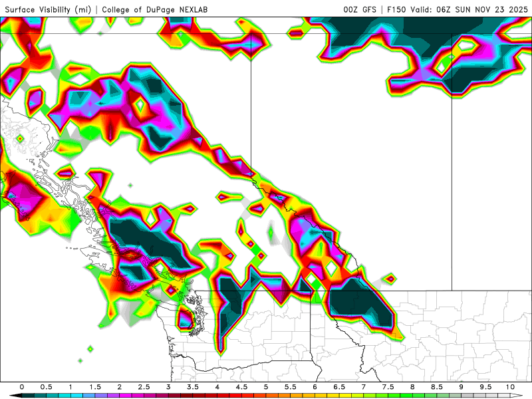
Task: Select the legend value '4.5'
Action: [x=241, y=387]
